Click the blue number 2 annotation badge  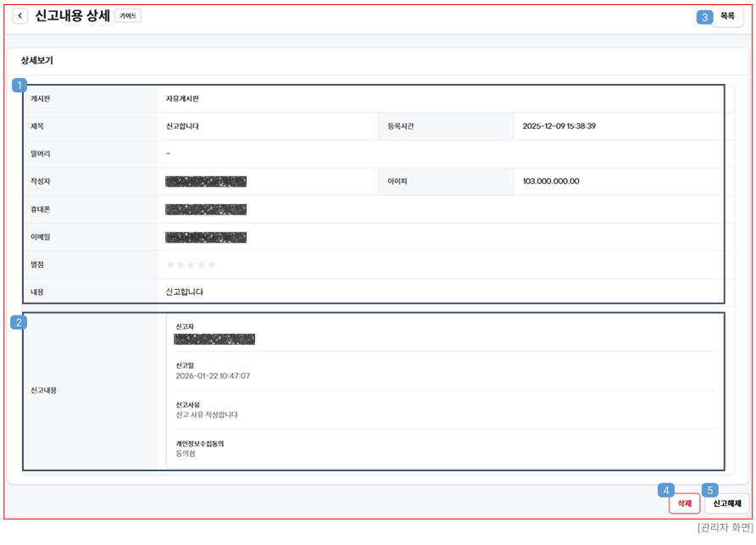(x=18, y=322)
